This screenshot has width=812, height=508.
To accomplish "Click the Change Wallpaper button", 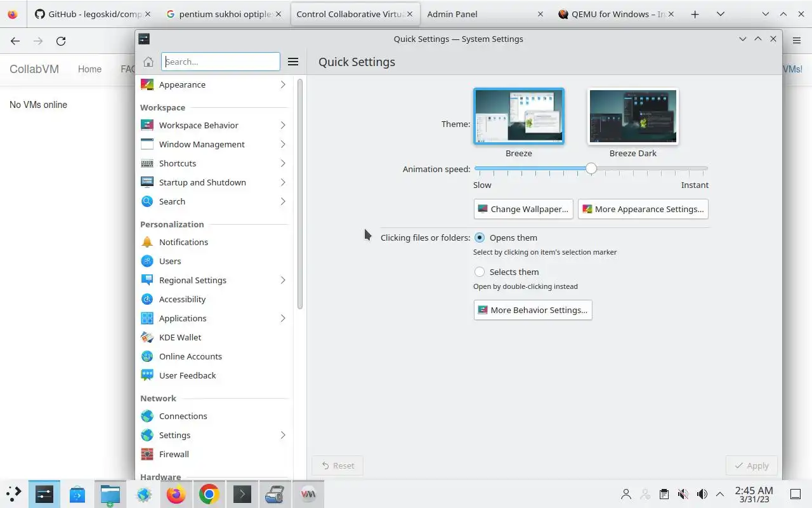I will [x=523, y=209].
